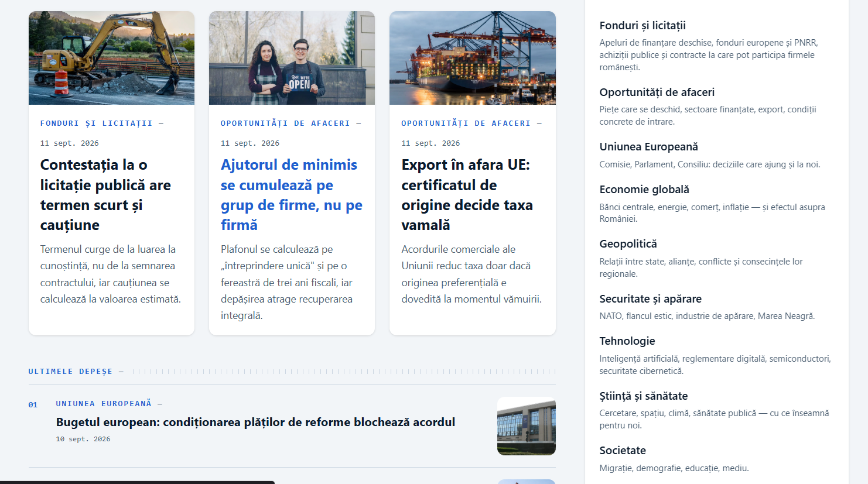Screen dimensions: 868x484
Task: Click the '10 sept. 2026' date
Action: [83, 439]
